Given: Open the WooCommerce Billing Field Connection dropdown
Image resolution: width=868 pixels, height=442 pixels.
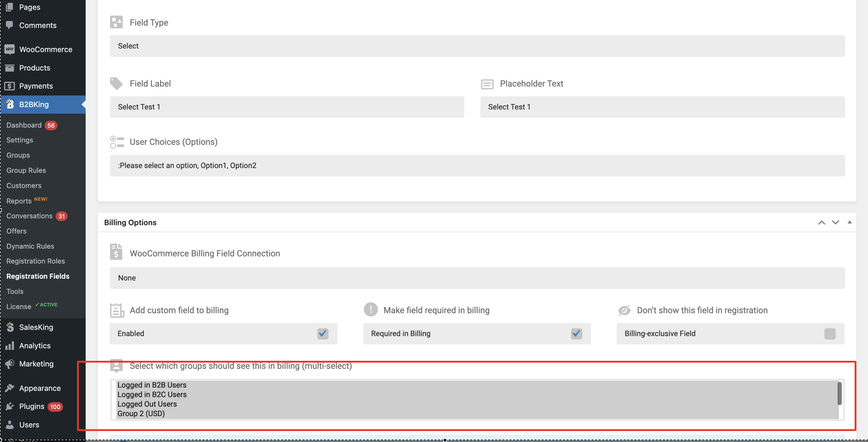Looking at the screenshot, I should [477, 278].
